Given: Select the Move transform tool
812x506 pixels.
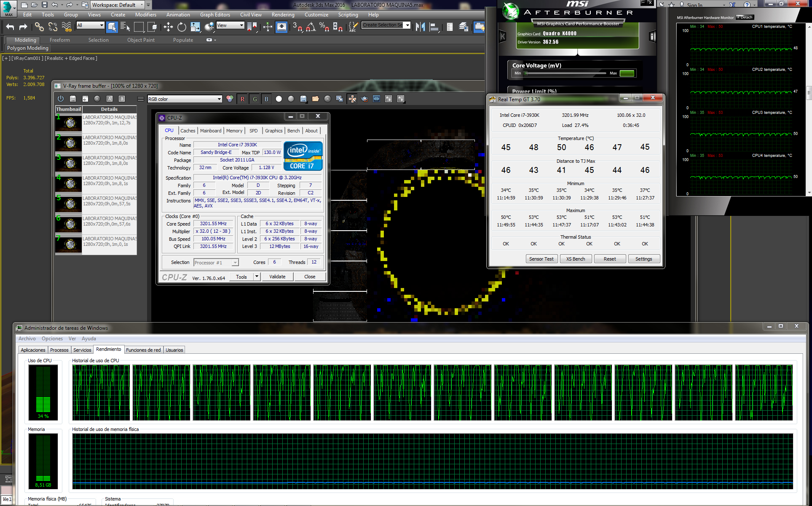Looking at the screenshot, I should click(x=168, y=27).
